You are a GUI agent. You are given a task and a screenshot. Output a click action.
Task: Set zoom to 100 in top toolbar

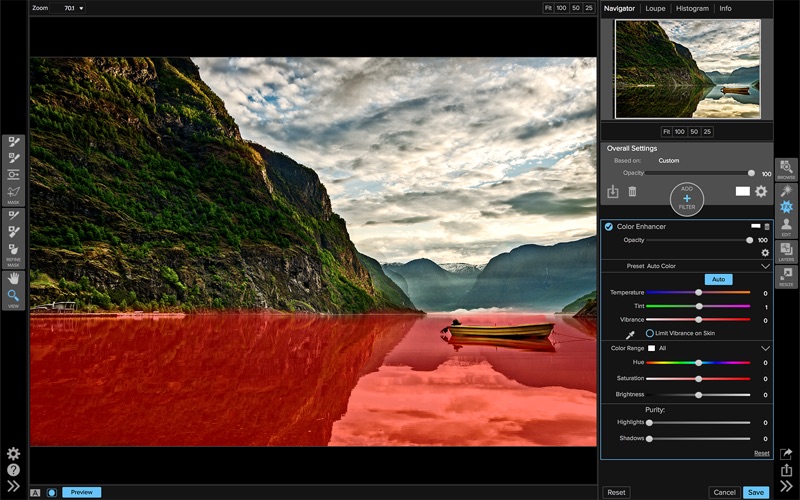(x=561, y=8)
